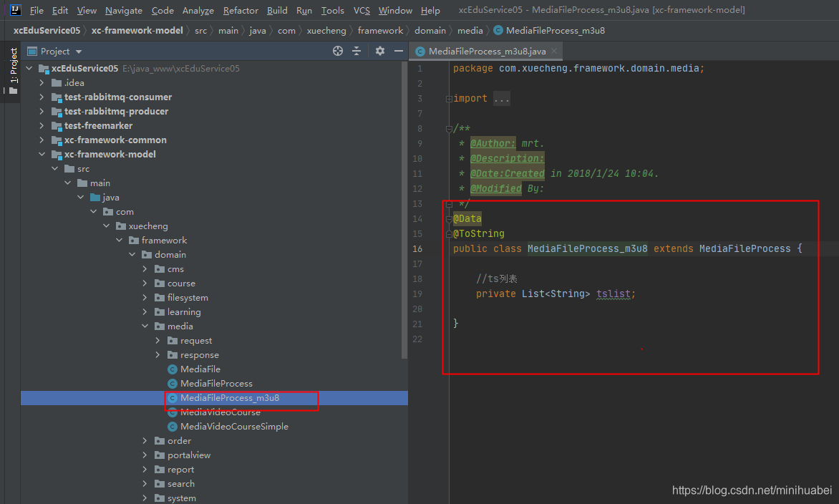Screen dimensions: 839x504
Task: Click media breadcrumb segment
Action: point(470,31)
